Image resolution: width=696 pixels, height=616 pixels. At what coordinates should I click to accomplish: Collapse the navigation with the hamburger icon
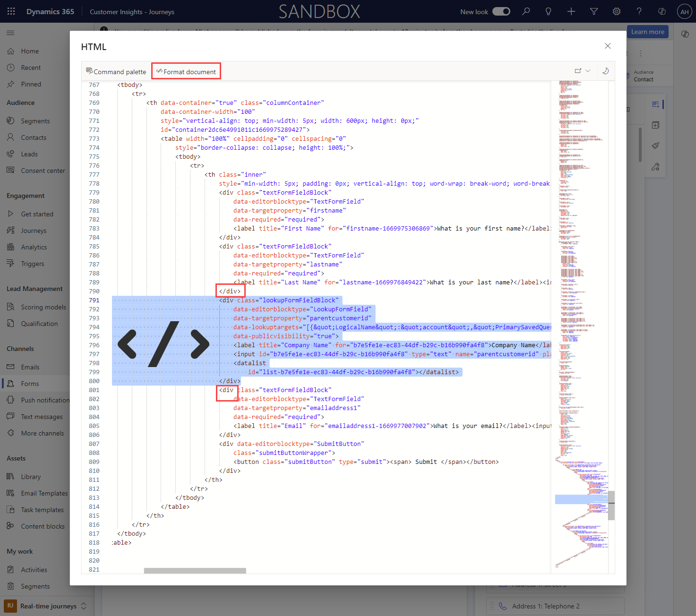[10, 33]
